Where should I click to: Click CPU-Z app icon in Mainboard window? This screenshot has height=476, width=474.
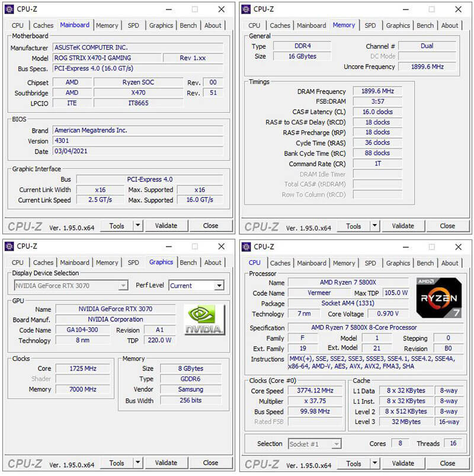pos(9,9)
